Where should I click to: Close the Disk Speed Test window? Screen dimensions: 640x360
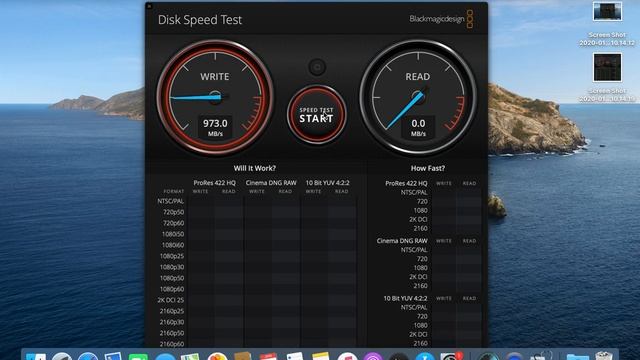[x=149, y=6]
